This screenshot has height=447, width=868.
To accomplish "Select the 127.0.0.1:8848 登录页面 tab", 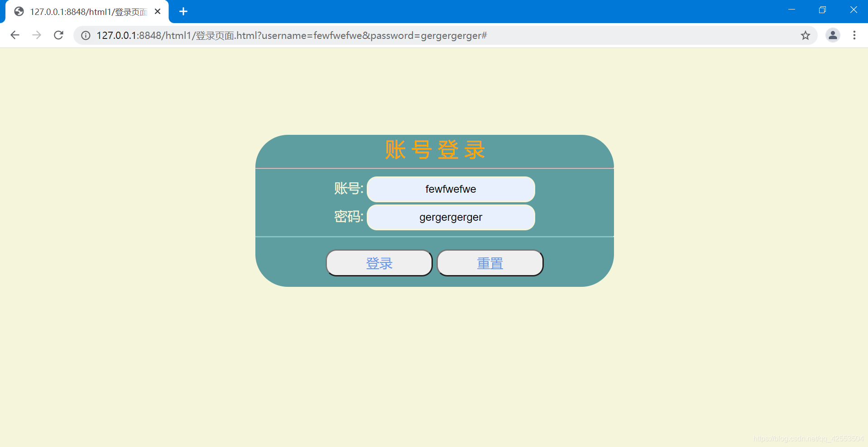I will (87, 12).
